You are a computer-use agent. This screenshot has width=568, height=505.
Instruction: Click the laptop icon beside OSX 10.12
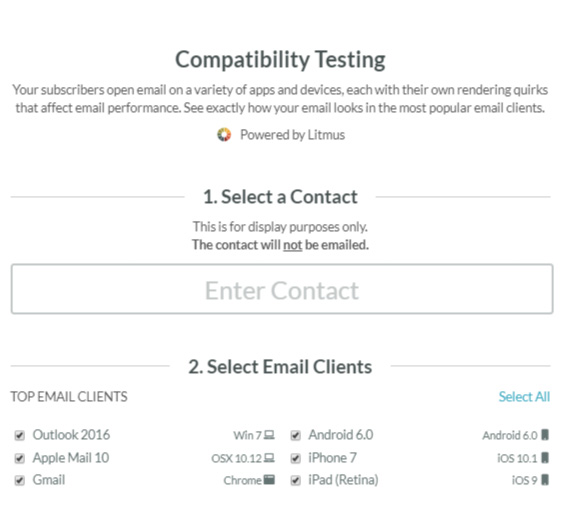point(269,458)
